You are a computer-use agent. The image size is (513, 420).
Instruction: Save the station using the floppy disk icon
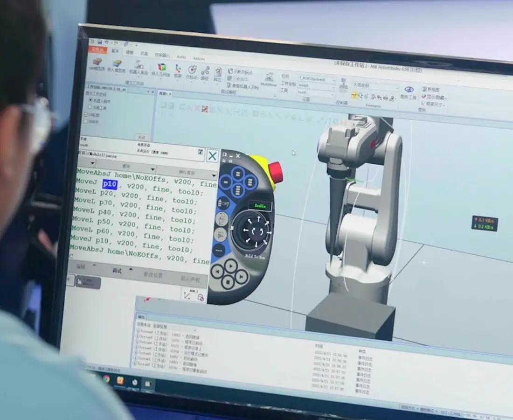(x=99, y=42)
